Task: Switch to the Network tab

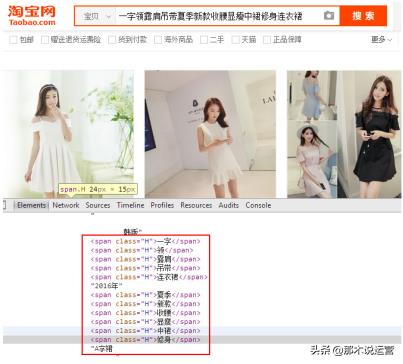Action: click(66, 205)
